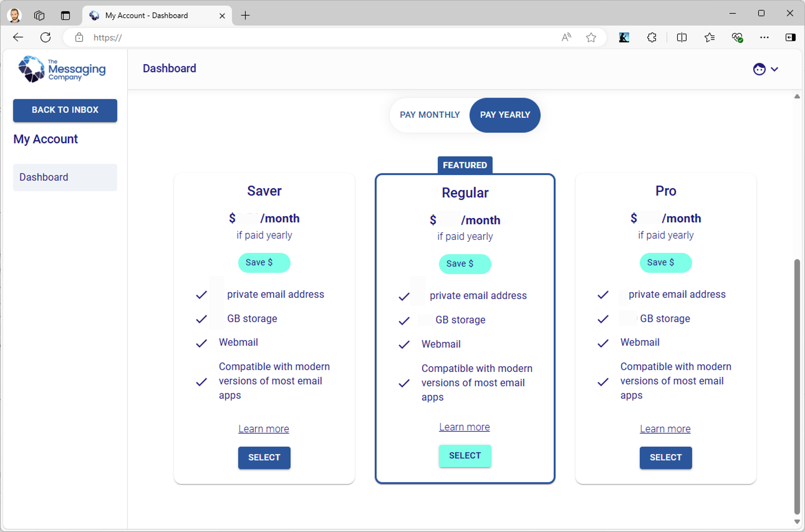Click the Save $ badge on Pro plan
The width and height of the screenshot is (805, 532).
tap(665, 263)
